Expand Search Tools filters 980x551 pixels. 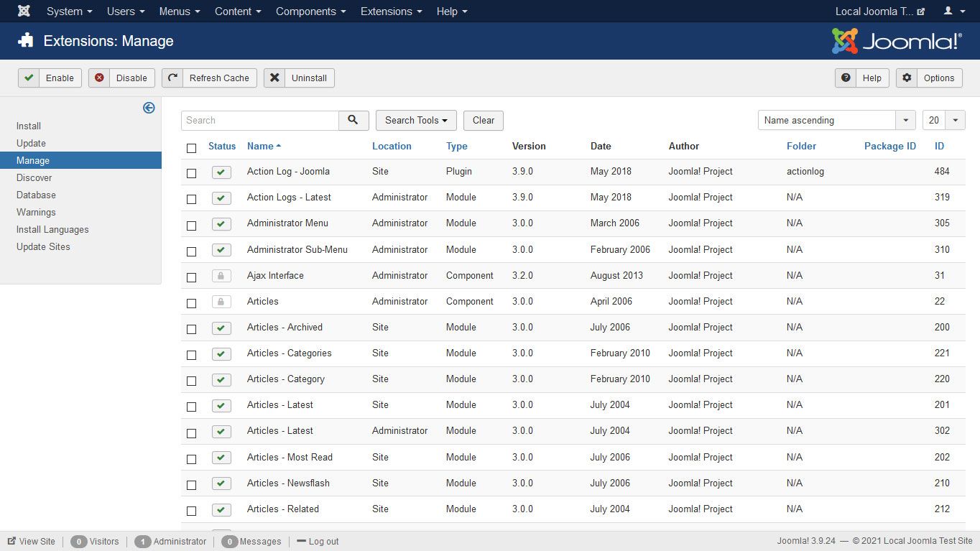tap(416, 120)
